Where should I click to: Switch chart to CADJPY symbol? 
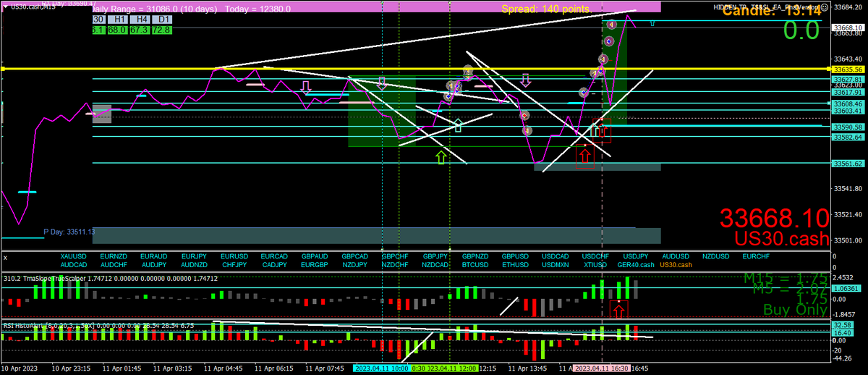click(x=274, y=265)
